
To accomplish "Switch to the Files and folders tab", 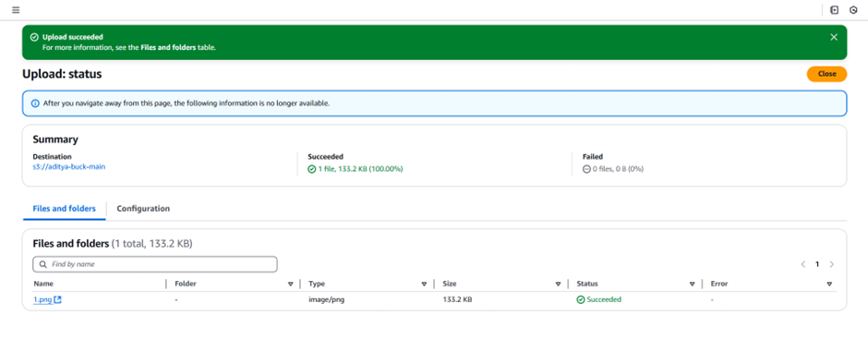I will [x=65, y=209].
